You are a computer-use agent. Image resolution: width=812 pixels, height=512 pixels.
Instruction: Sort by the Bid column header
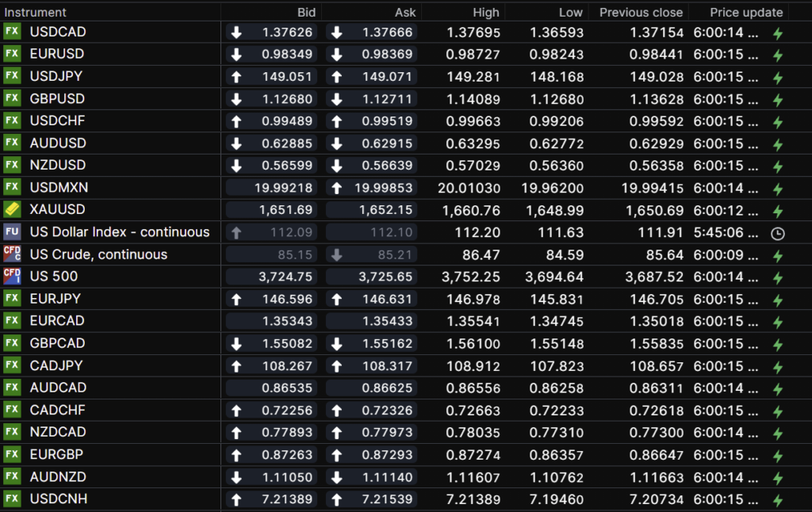306,12
